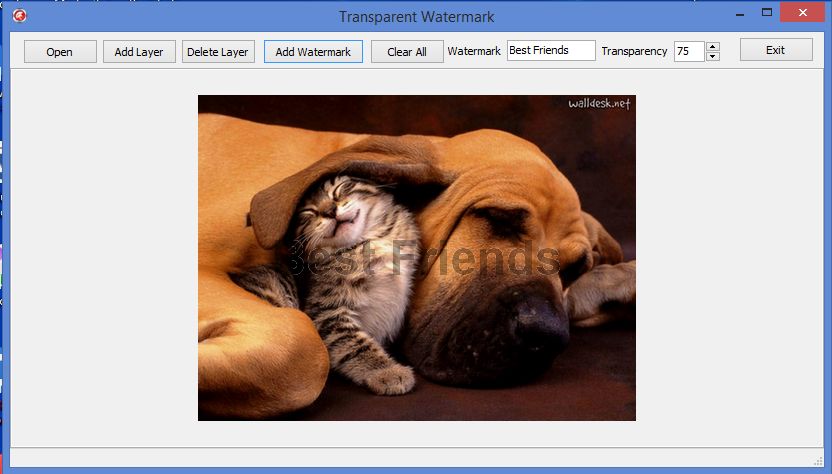
Task: Minimize the Transparent Watermark window
Action: pyautogui.click(x=740, y=13)
